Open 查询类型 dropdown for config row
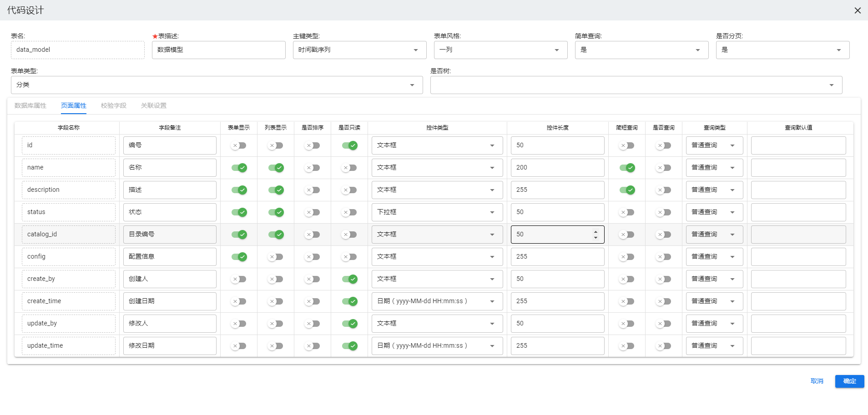Screen dimensions: 868x415 (x=715, y=257)
